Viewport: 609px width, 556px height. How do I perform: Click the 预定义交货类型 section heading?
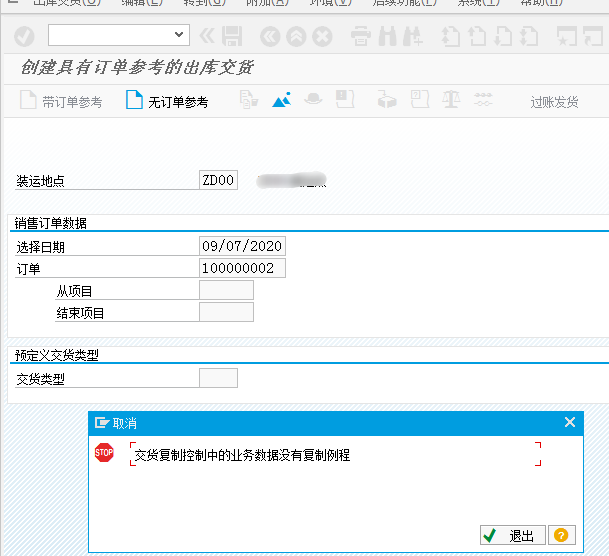[x=57, y=355]
